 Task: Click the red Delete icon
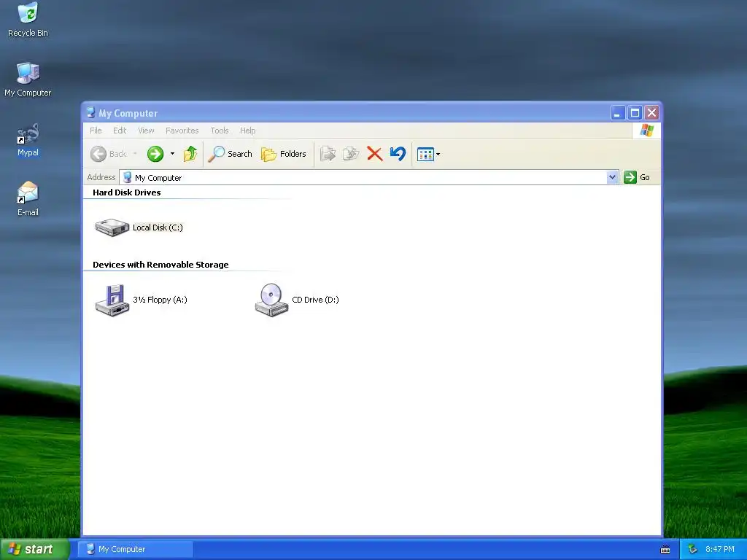[374, 154]
